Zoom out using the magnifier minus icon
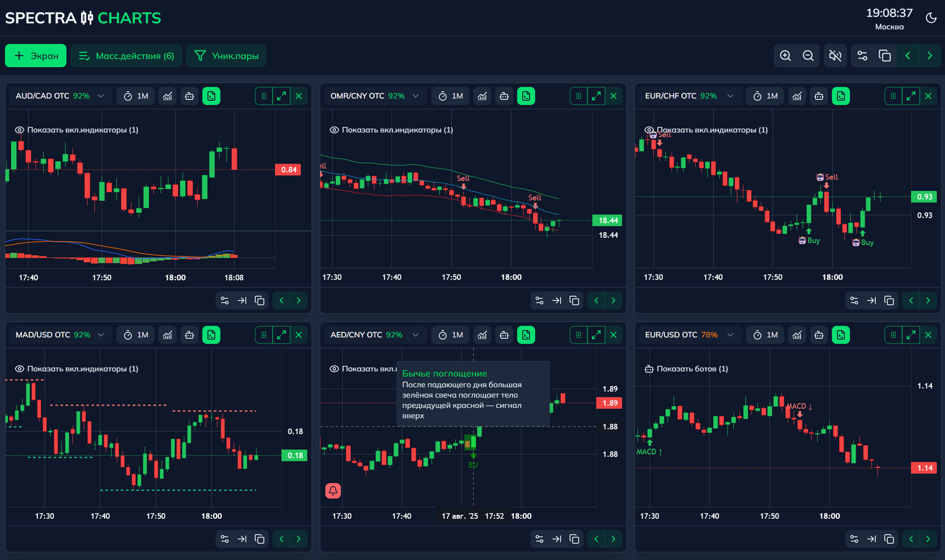 tap(808, 56)
